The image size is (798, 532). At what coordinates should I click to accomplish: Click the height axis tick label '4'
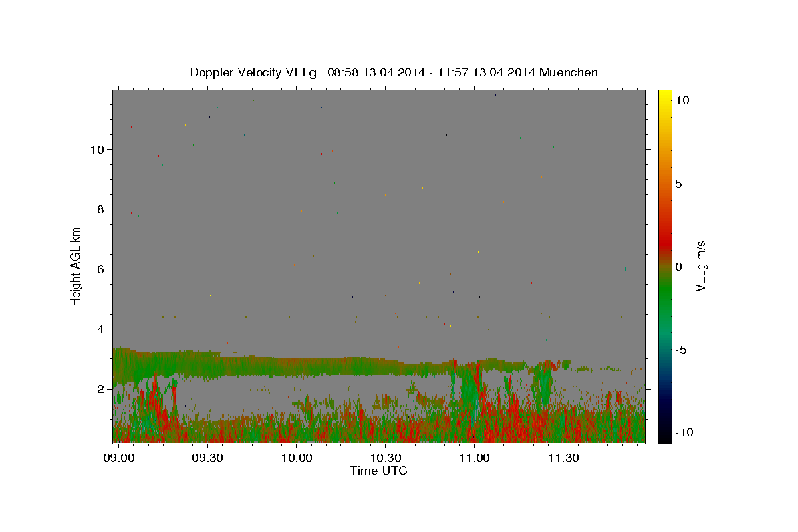click(x=101, y=329)
